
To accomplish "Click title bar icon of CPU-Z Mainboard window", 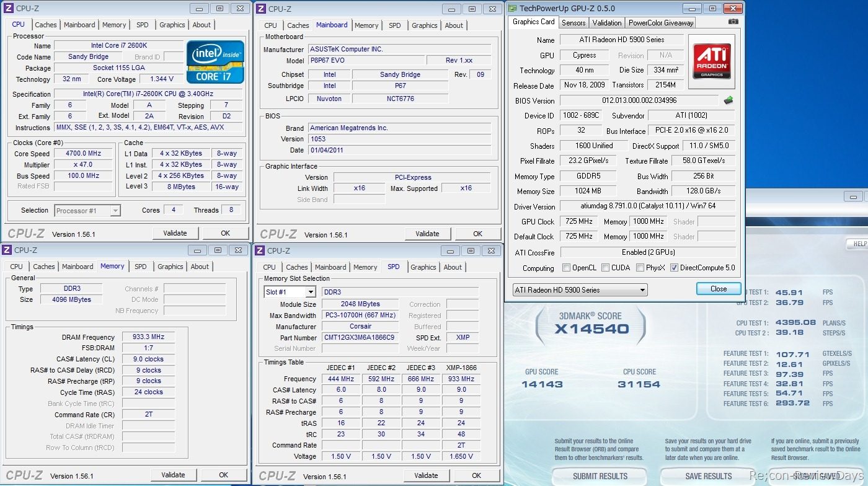I will (x=261, y=9).
